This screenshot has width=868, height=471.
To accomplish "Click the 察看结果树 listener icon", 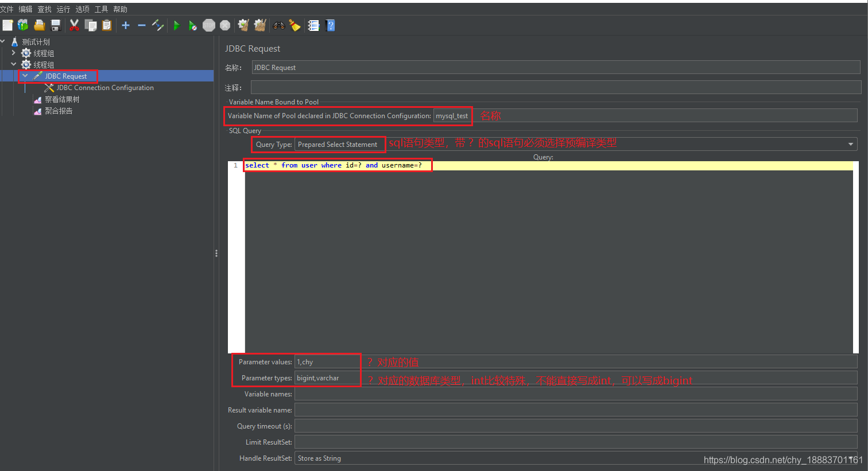I will point(38,99).
